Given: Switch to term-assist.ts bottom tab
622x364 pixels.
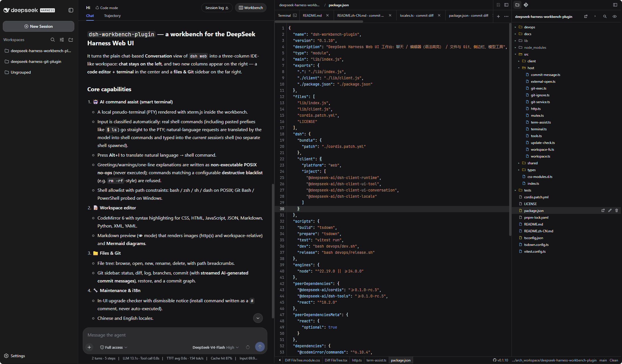Looking at the screenshot, I should click(x=376, y=360).
